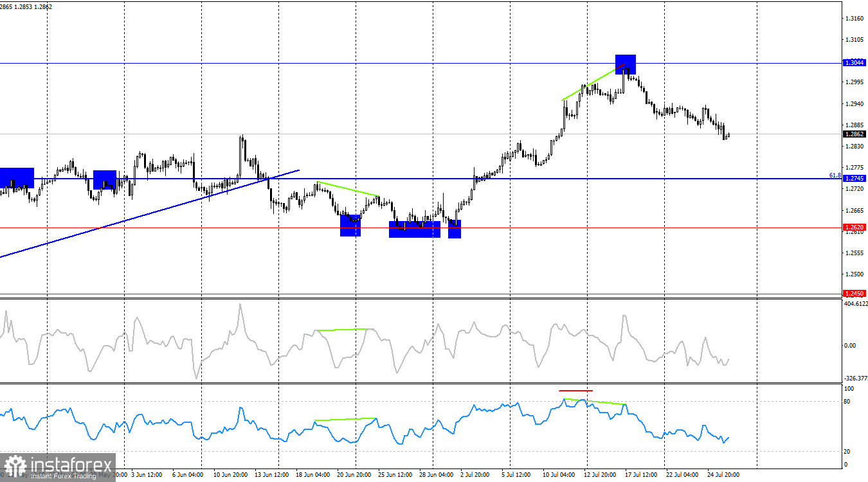The height and width of the screenshot is (482, 868).
Task: Click the 1.3105 price axis value
Action: (854, 40)
